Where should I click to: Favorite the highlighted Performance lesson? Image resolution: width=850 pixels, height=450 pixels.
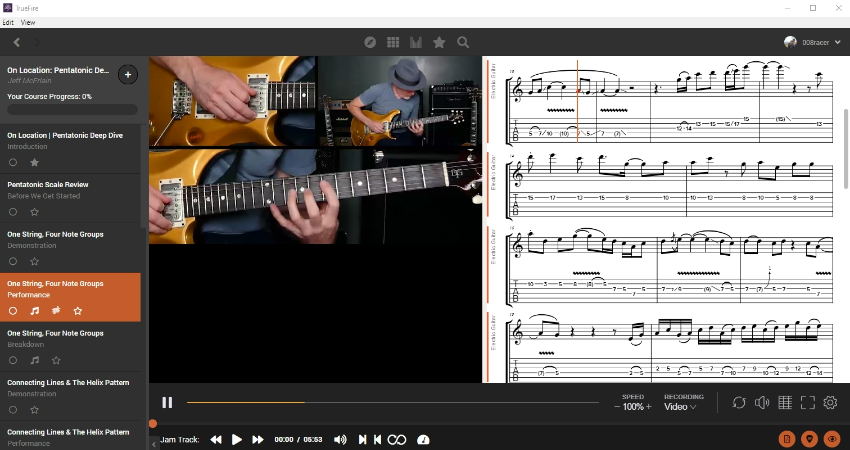click(78, 311)
